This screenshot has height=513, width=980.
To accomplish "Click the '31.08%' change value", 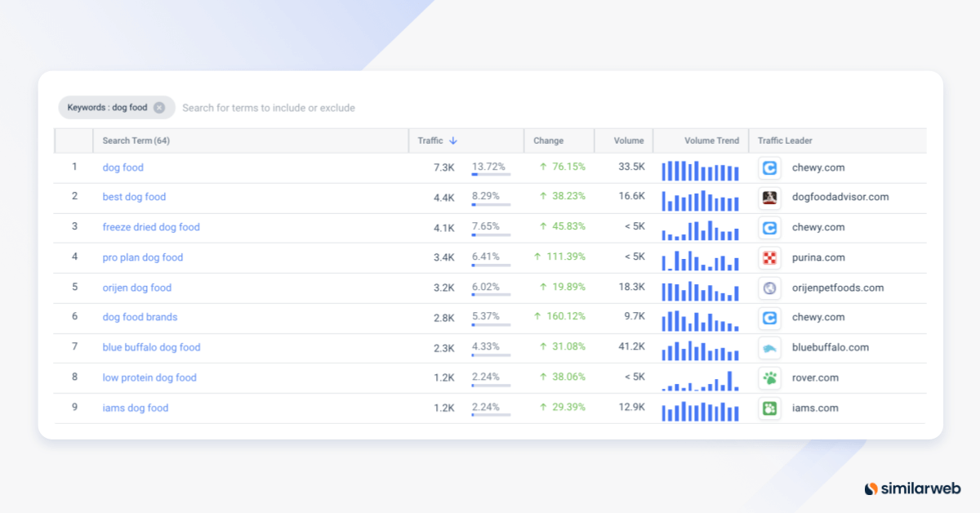I will pos(568,346).
